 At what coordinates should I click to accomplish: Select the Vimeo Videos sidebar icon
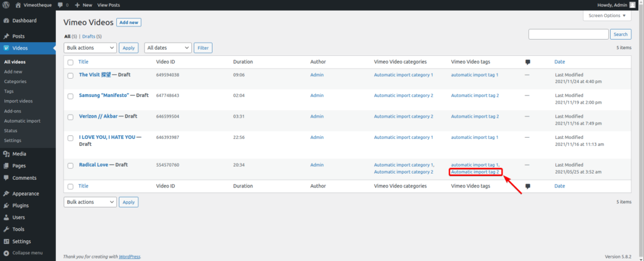[6, 48]
